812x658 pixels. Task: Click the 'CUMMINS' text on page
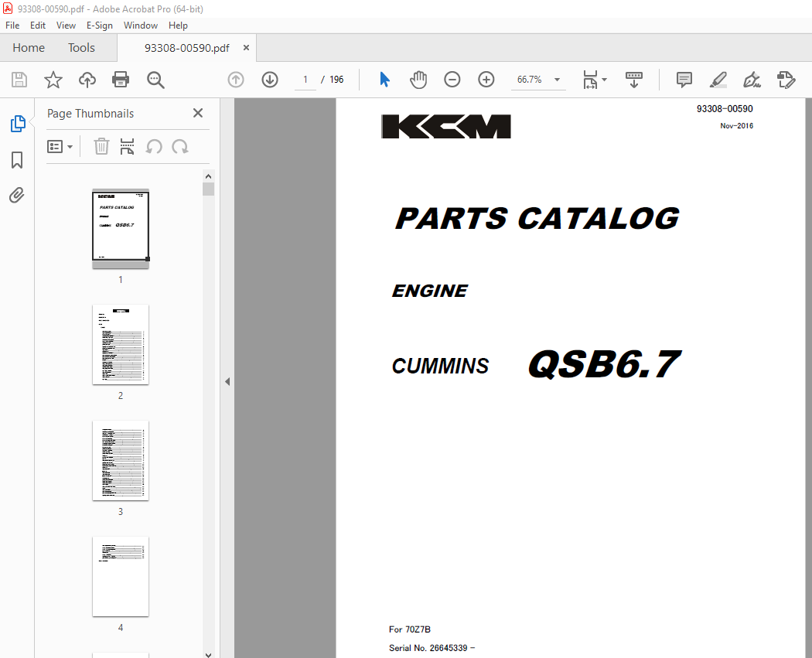coord(440,366)
